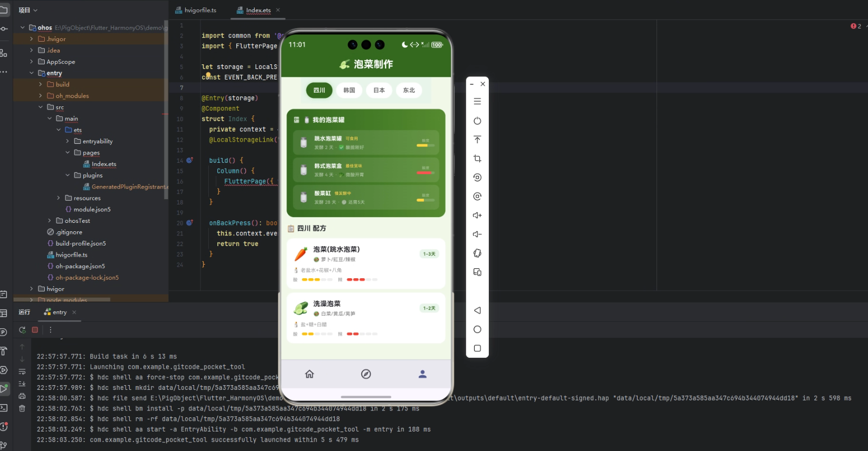This screenshot has width=868, height=451.
Task: Open the Git version control tool window
Action: pos(4,445)
